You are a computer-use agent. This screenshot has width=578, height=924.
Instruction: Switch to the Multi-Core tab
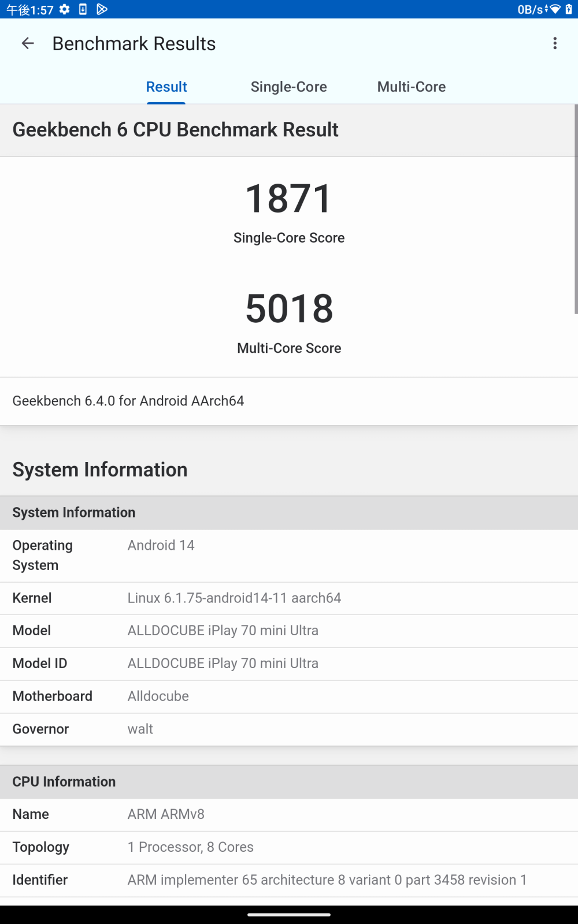point(412,87)
